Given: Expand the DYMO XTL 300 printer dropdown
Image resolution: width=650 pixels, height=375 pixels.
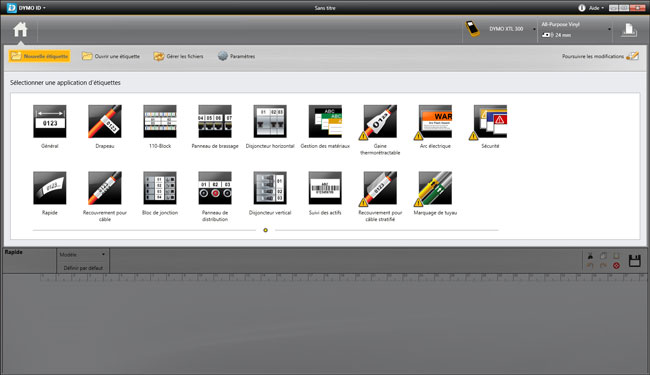Looking at the screenshot, I should 534,29.
